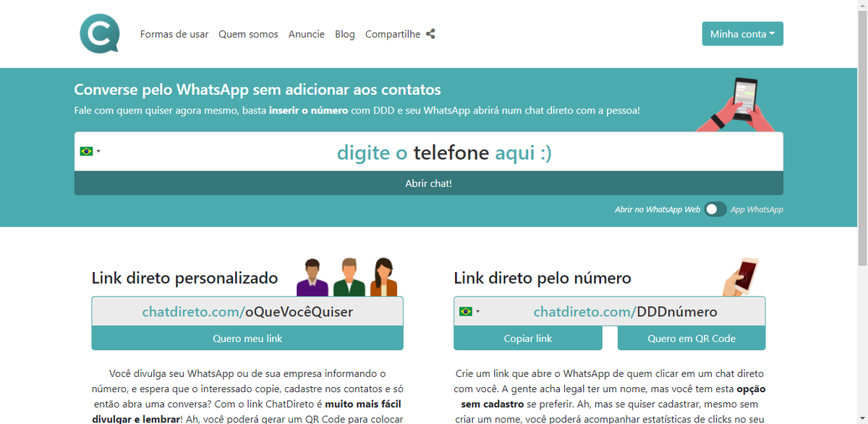Click the Copiar link button
This screenshot has width=868, height=424.
coord(528,338)
